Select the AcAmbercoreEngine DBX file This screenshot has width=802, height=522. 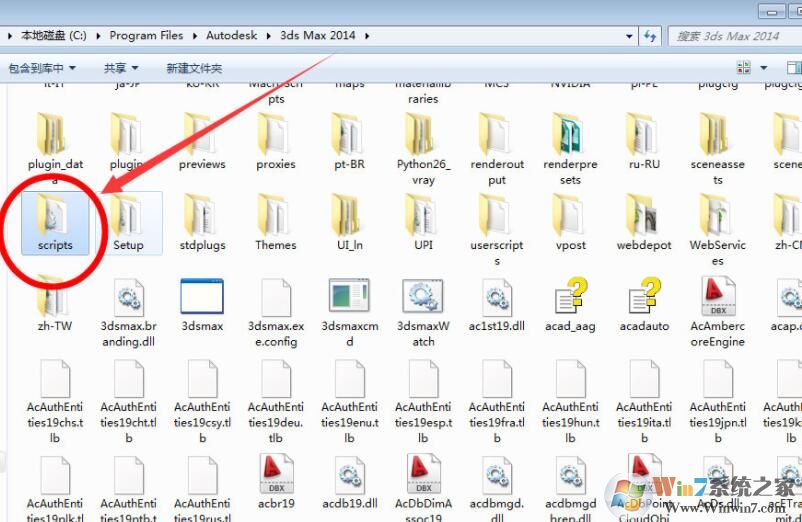718,312
